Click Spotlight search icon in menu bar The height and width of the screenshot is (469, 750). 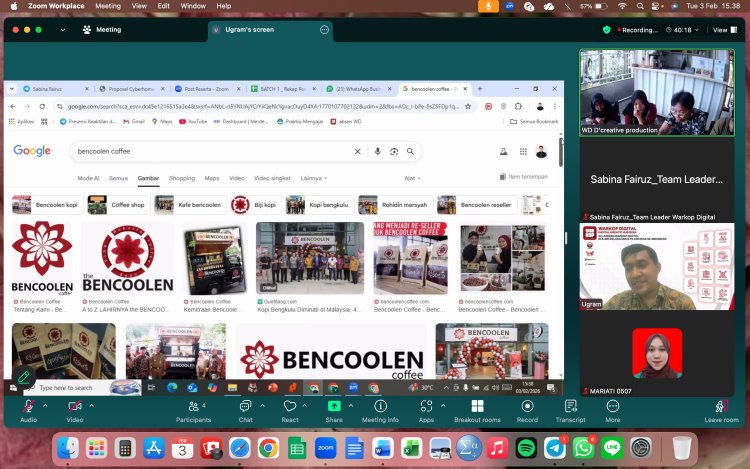[x=640, y=6]
